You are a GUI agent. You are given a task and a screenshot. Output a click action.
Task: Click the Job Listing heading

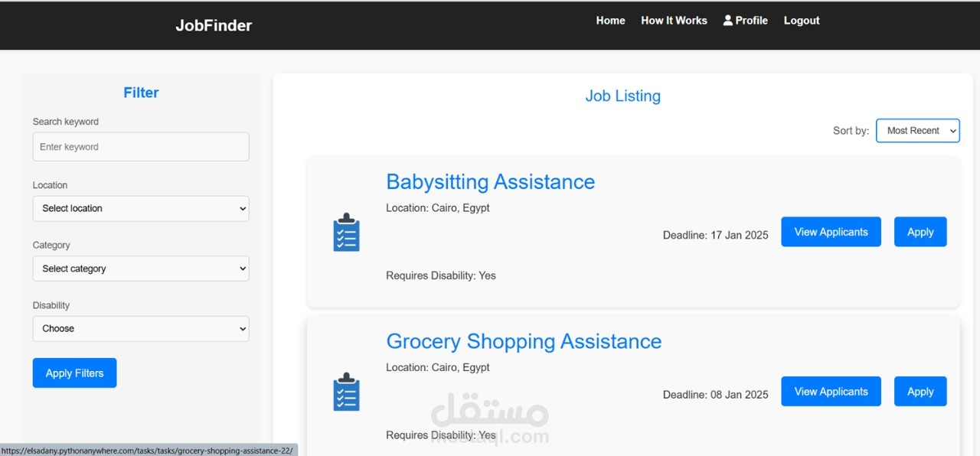point(622,96)
